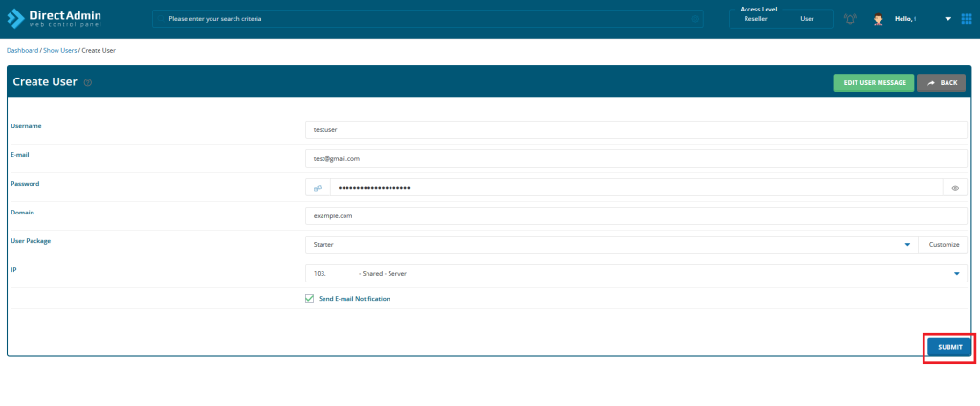Click the random password generator icon
Viewport: 980px width, 406px height.
318,188
